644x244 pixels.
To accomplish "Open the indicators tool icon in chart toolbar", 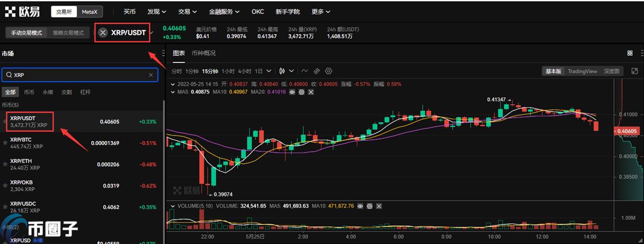I will click(x=304, y=70).
